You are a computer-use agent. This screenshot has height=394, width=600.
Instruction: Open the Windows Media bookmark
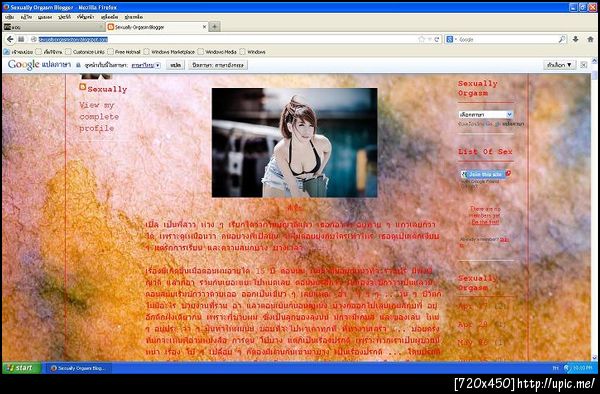217,52
